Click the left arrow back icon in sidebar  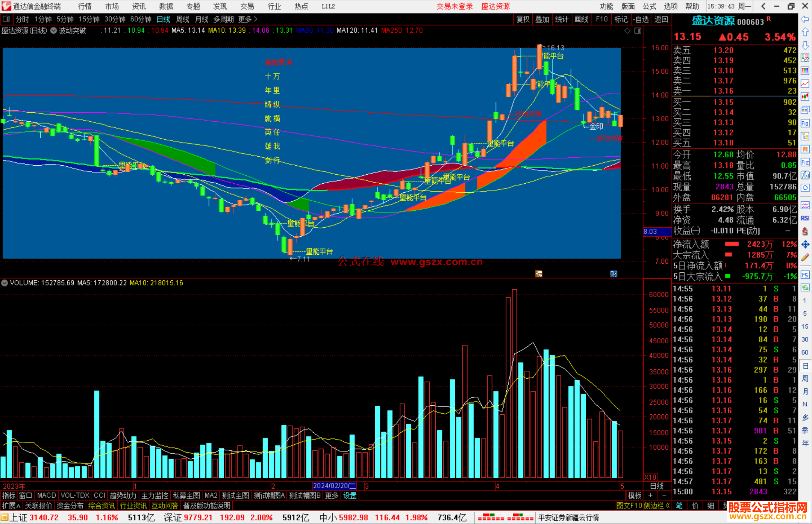pos(805,19)
